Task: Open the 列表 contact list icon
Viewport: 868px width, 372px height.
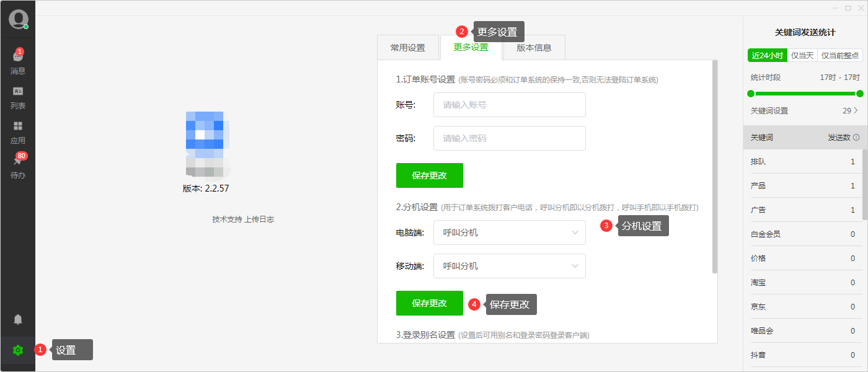Action: [18, 91]
